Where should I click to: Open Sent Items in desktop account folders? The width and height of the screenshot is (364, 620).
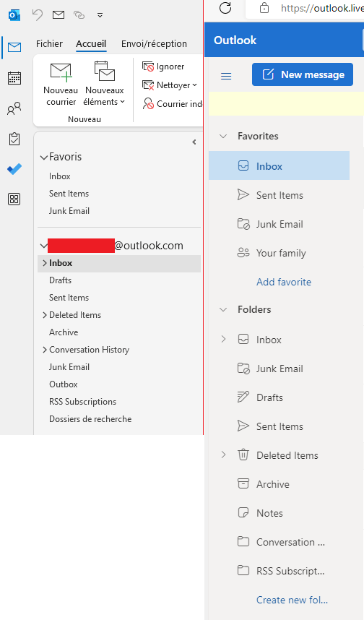69,298
